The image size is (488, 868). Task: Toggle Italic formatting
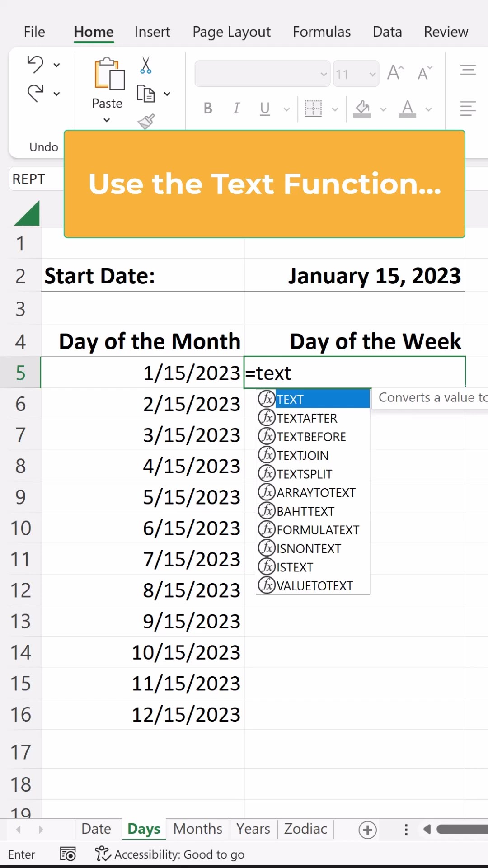click(x=236, y=108)
